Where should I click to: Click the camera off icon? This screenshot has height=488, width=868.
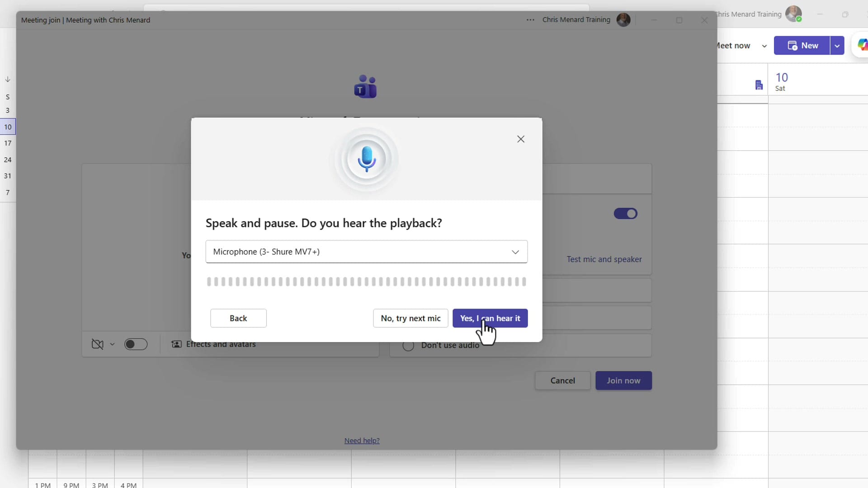click(97, 344)
